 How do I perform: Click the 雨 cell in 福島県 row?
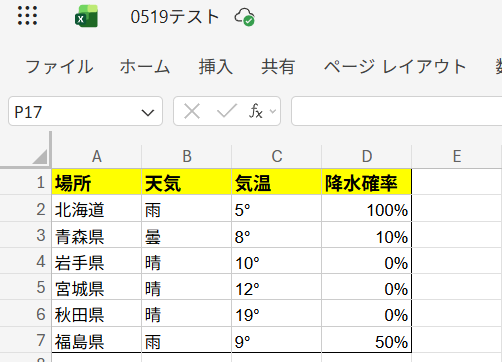pos(187,340)
